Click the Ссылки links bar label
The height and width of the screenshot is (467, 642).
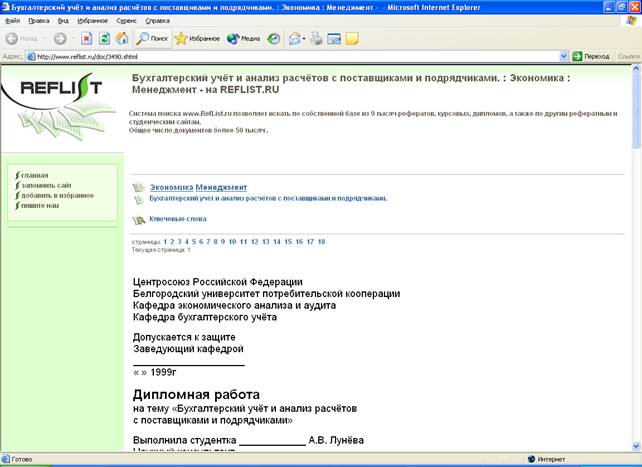coord(629,56)
